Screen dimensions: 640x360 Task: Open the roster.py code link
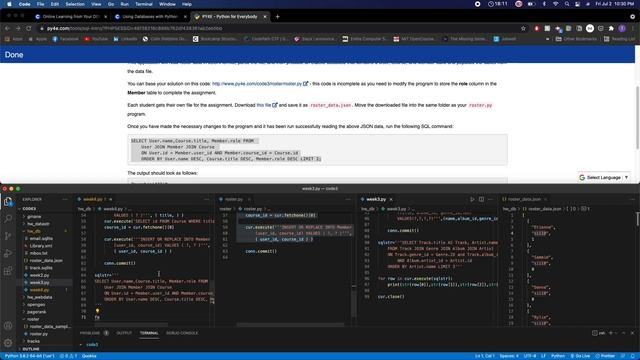pyautogui.click(x=257, y=84)
